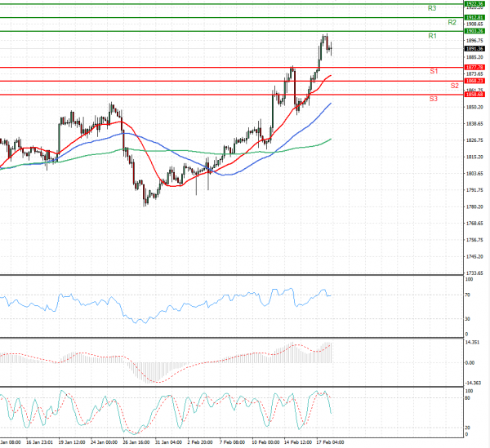Viewport: 490px width, 448px height.
Task: Select the red 1858.68 price tag
Action: pos(474,95)
